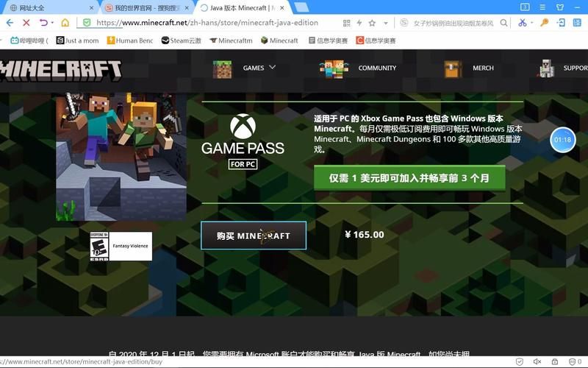Switch to the 我的世界官网 tab

tap(146, 8)
